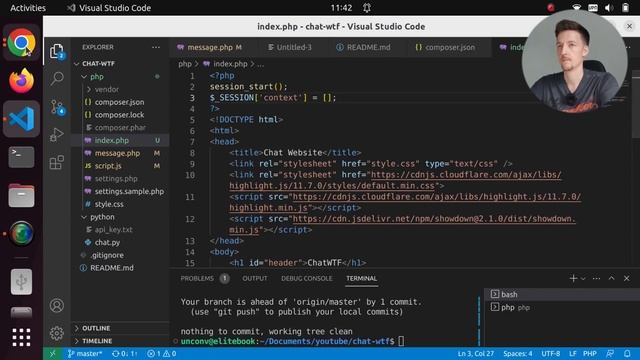Open the Files app from dock

22,196
